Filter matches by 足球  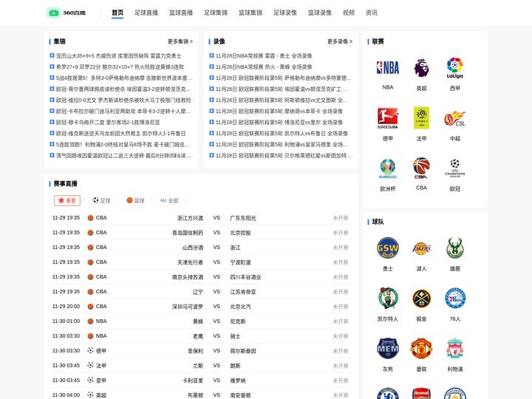click(101, 200)
